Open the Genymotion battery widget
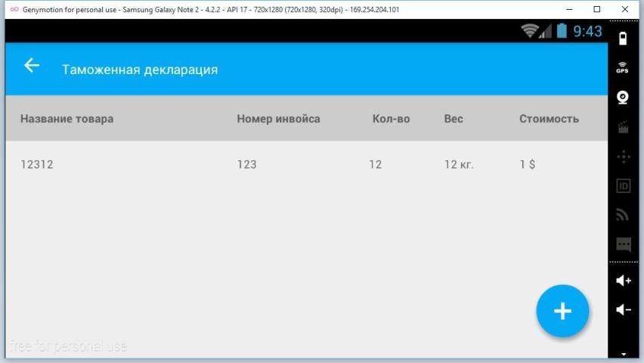Viewport: 644px width, 363px height. pyautogui.click(x=623, y=38)
